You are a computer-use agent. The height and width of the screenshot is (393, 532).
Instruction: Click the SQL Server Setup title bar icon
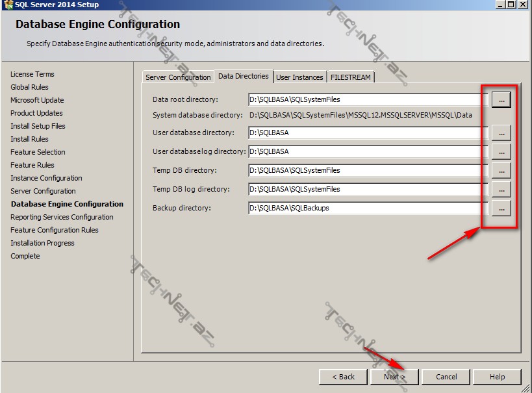[8, 5]
